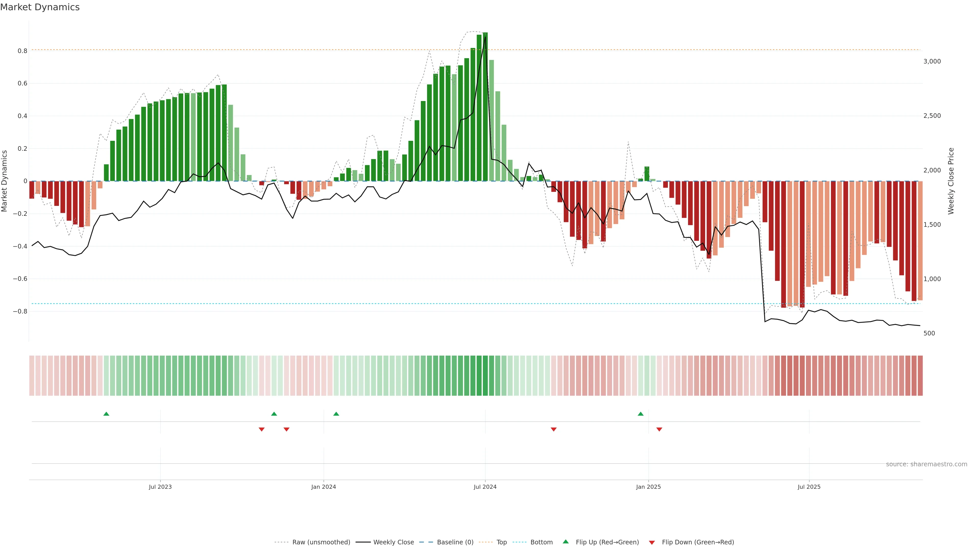980x551 pixels.
Task: Click the Market Dynamics chart title
Action: point(40,7)
